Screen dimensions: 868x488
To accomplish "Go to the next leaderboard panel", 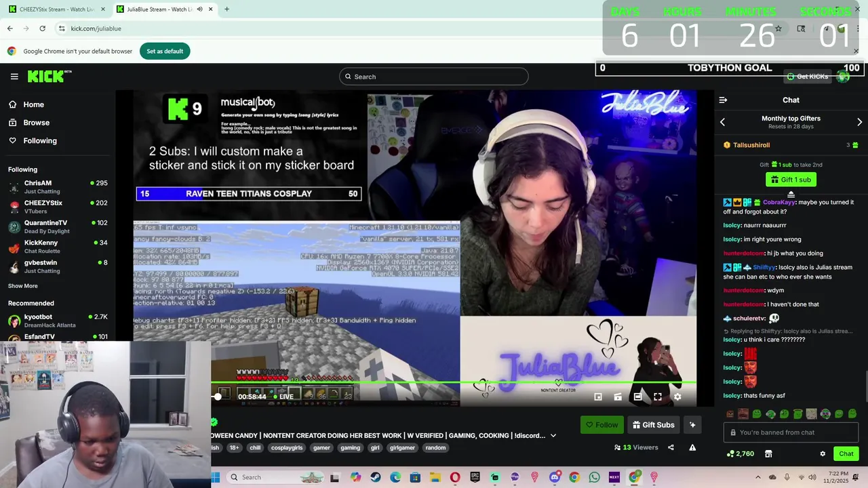I will point(859,122).
